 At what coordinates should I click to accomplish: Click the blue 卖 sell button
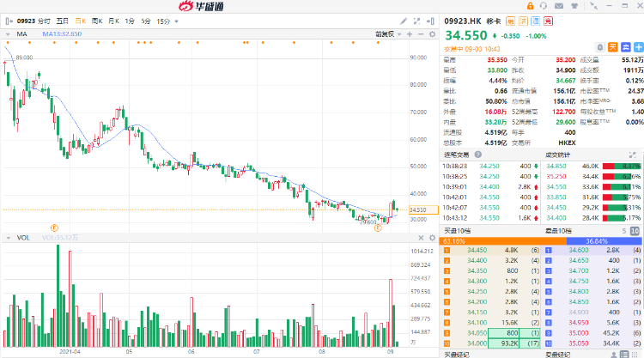coord(625,47)
